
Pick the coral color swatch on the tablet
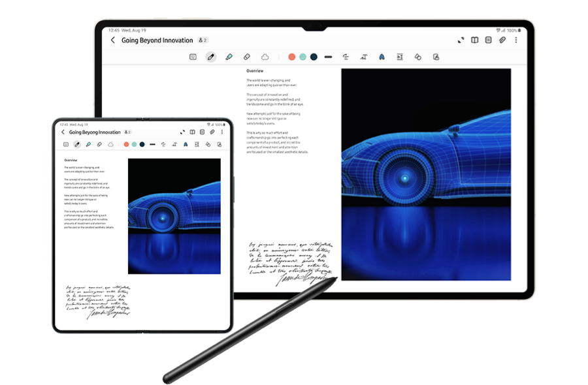click(292, 57)
